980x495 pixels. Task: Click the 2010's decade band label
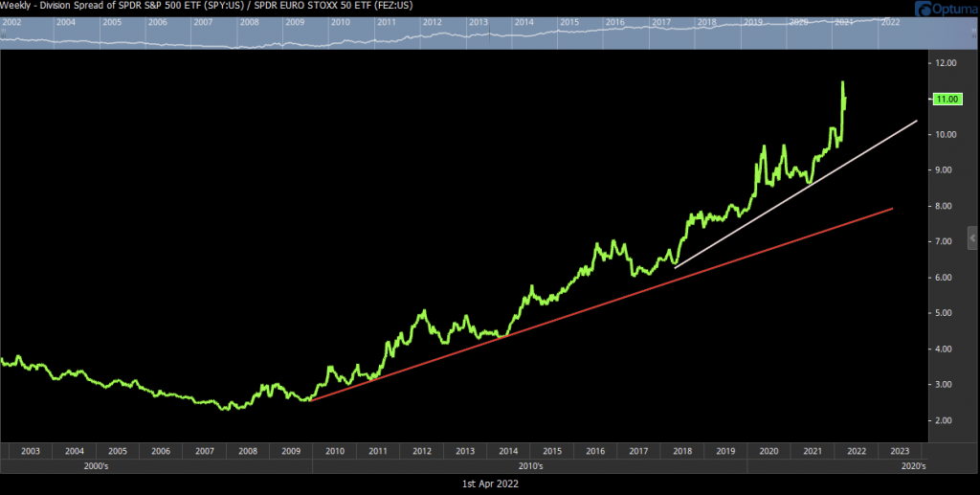(530, 466)
